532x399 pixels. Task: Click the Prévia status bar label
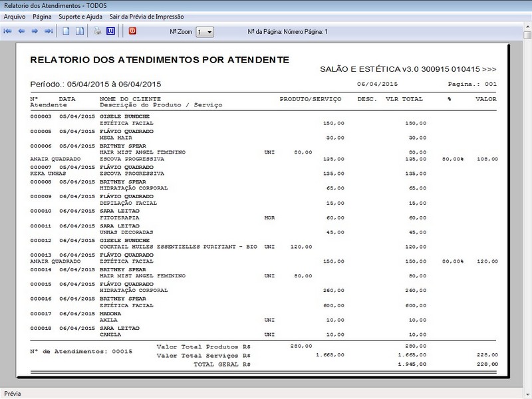point(12,394)
